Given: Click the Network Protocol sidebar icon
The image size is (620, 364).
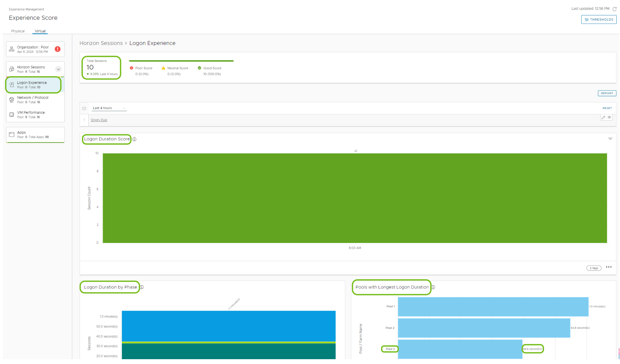Looking at the screenshot, I should (x=12, y=99).
